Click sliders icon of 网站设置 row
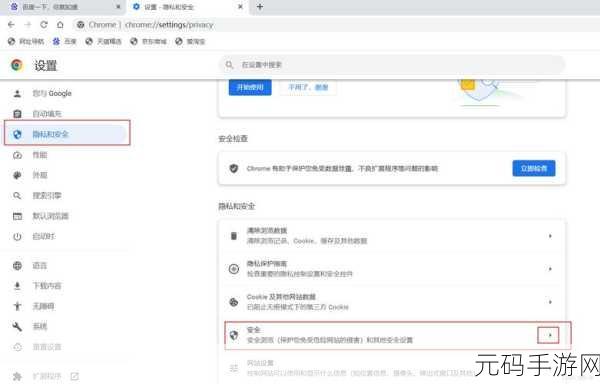The height and width of the screenshot is (384, 600). tap(233, 368)
